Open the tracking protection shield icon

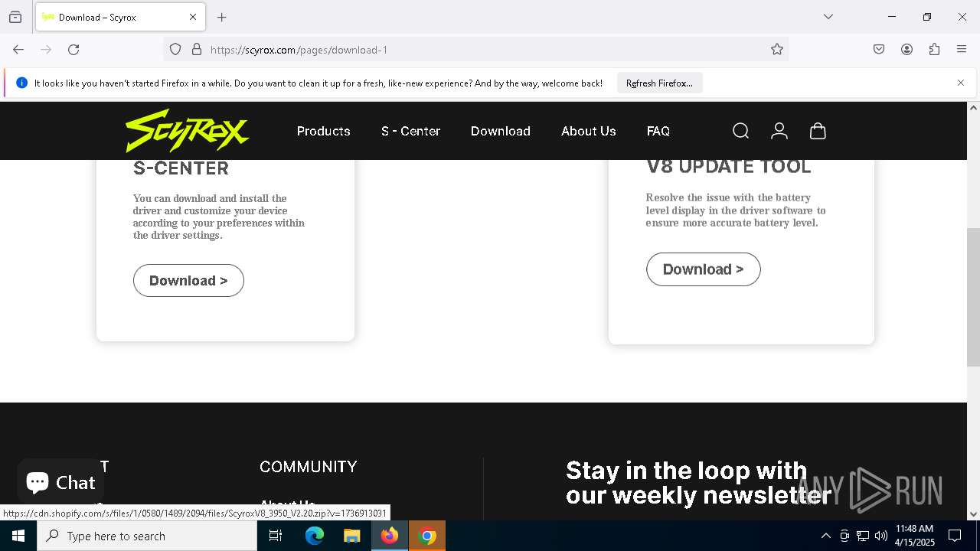[175, 50]
